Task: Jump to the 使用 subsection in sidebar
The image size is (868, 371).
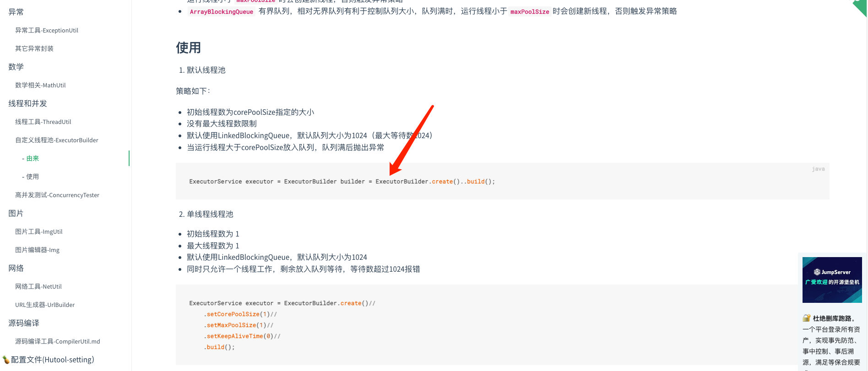Action: click(x=33, y=177)
